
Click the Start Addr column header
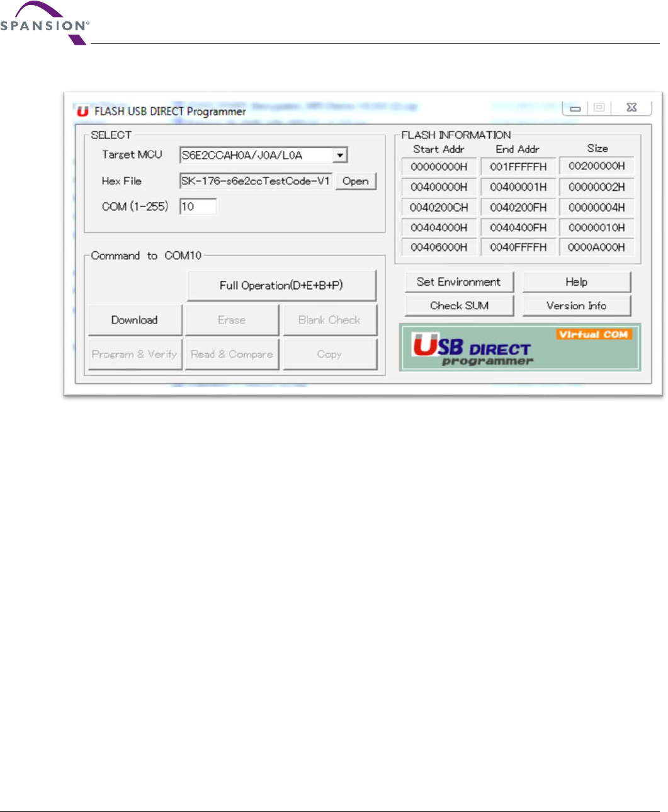tap(439, 149)
